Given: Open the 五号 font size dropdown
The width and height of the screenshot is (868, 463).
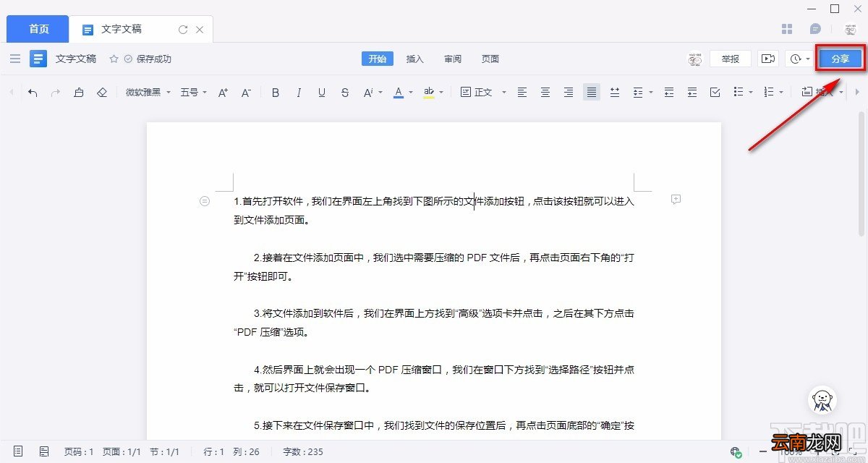Looking at the screenshot, I should 194,93.
